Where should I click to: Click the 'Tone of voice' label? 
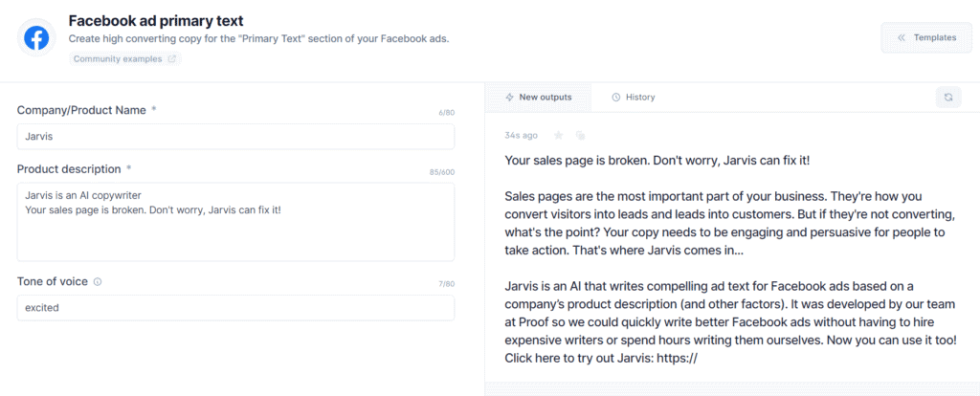click(53, 281)
